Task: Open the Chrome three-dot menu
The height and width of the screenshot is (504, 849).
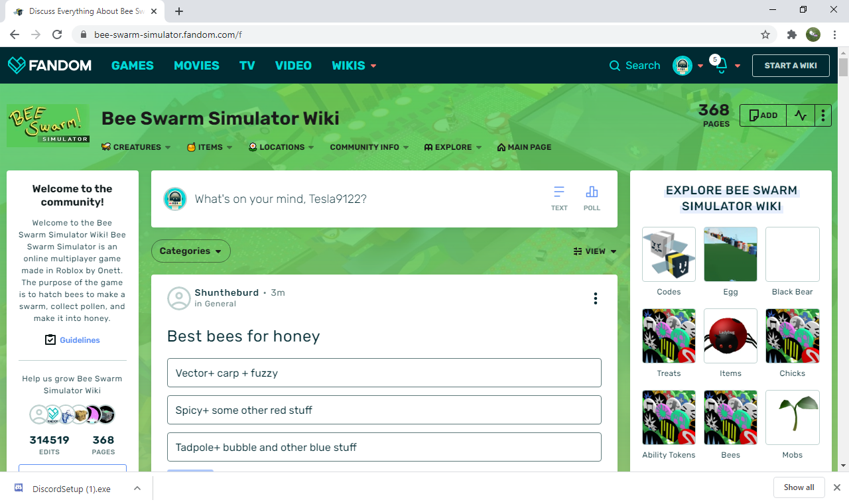Action: tap(834, 34)
